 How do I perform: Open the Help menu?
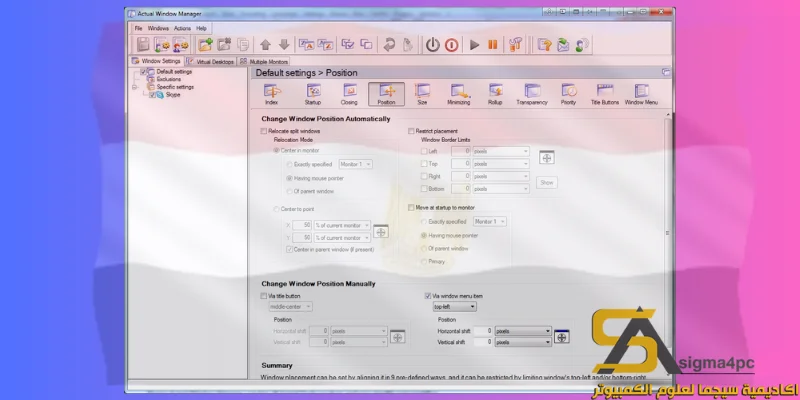click(202, 29)
